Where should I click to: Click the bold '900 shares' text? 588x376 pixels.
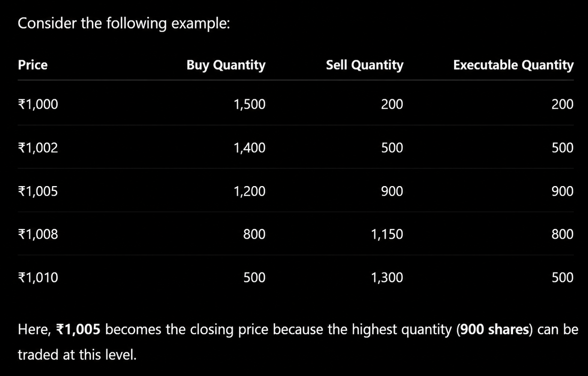click(x=494, y=329)
